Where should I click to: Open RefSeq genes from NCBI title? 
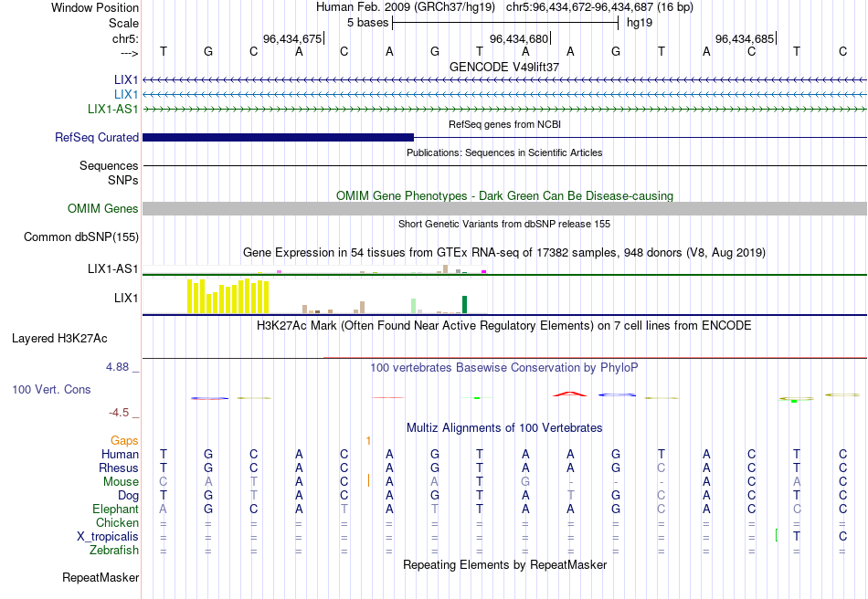504,124
